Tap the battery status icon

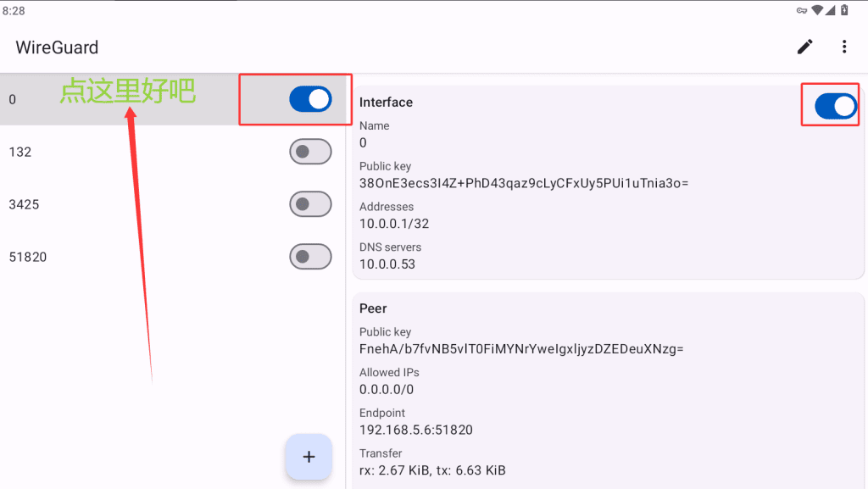[x=844, y=10]
